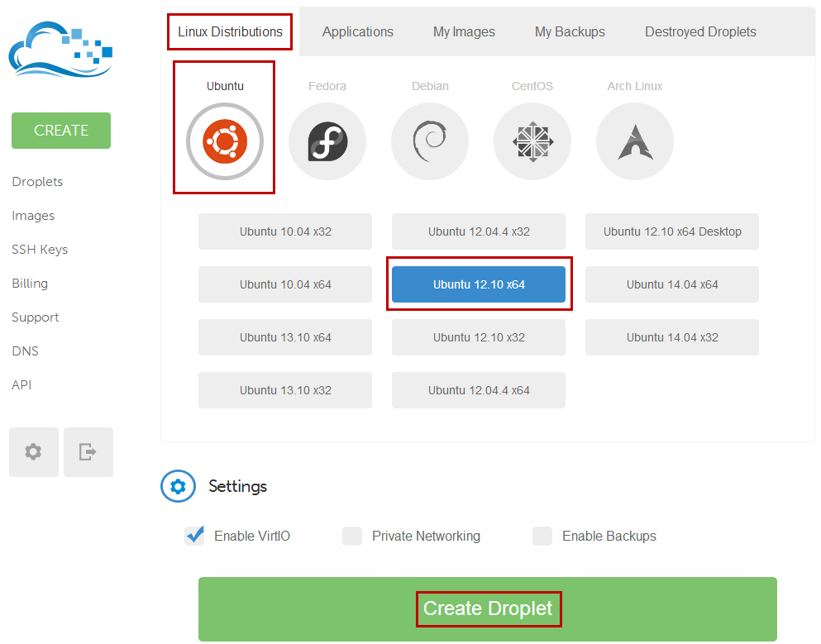Screen dimensions: 821x644
Task: Click the Enable VirtIO label
Action: [x=252, y=537]
